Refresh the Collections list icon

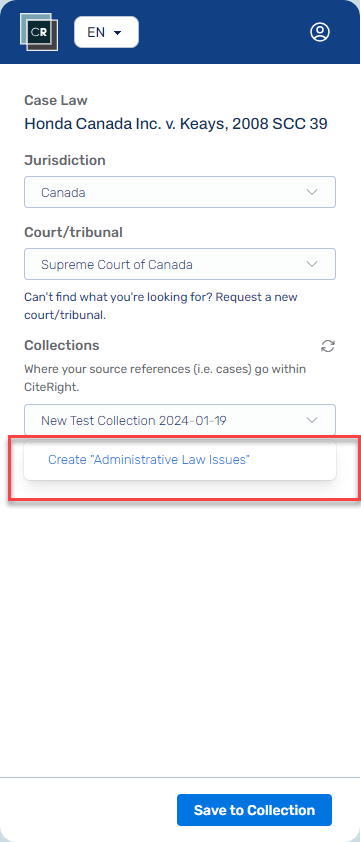click(328, 346)
